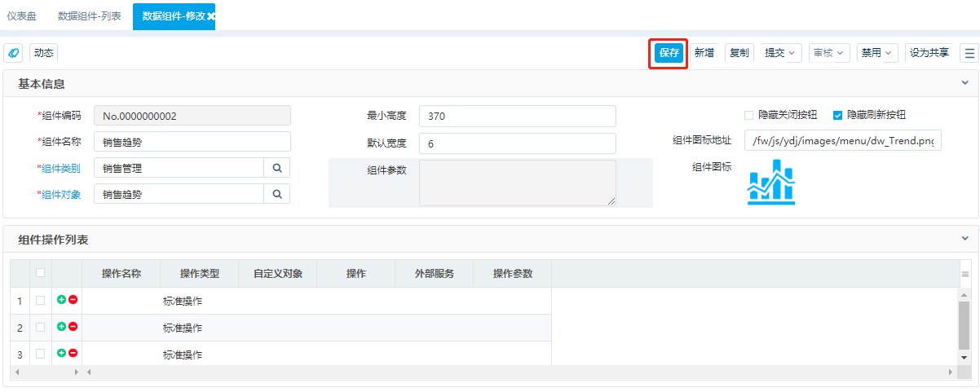Switch to the 仪表盘 tab
The height and width of the screenshot is (392, 980).
[x=22, y=16]
